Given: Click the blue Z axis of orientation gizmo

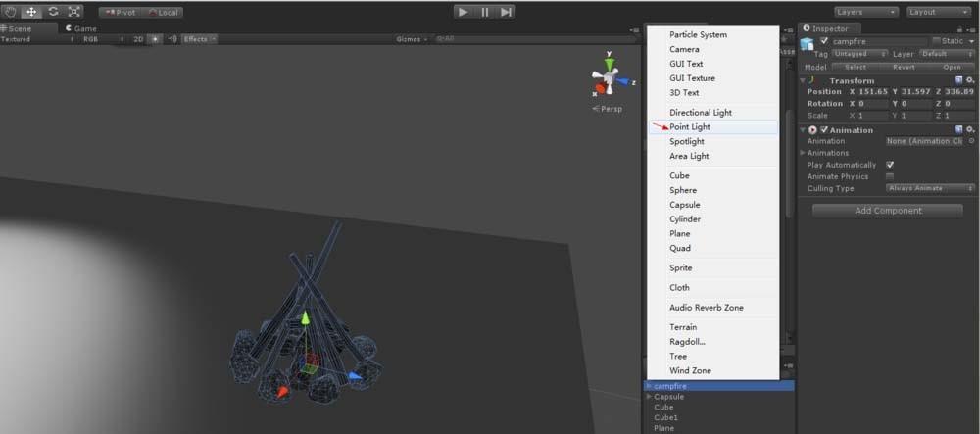Looking at the screenshot, I should tap(623, 81).
